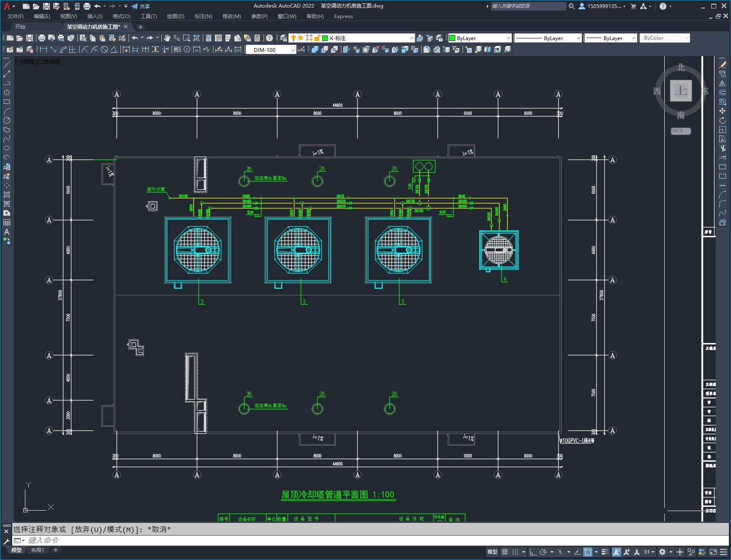This screenshot has height=560, width=731.
Task: Click the Customization menu icon in status bar
Action: point(724,552)
